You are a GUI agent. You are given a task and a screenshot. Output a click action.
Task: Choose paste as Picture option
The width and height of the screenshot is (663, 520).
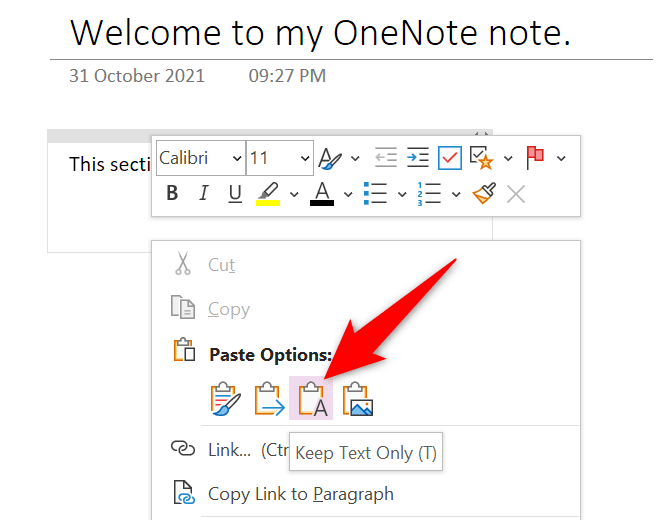[357, 399]
